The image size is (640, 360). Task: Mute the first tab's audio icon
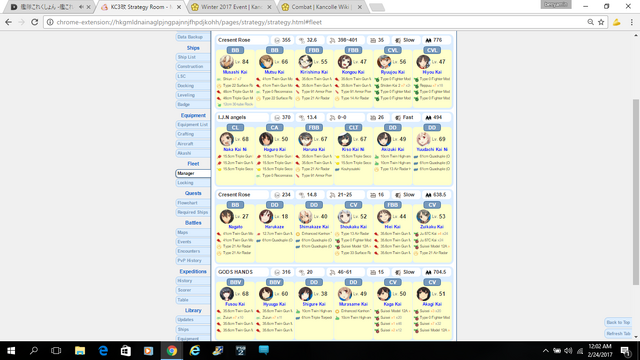click(81, 7)
